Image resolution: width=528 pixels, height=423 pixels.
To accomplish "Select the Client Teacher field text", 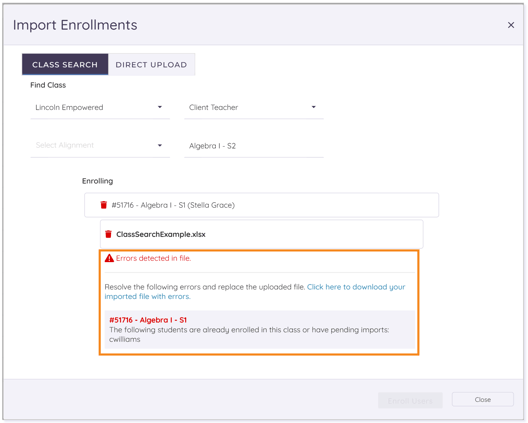I will (x=213, y=107).
